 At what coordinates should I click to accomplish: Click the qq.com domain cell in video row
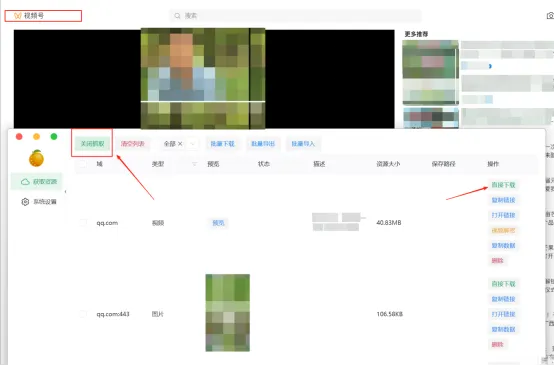(107, 223)
